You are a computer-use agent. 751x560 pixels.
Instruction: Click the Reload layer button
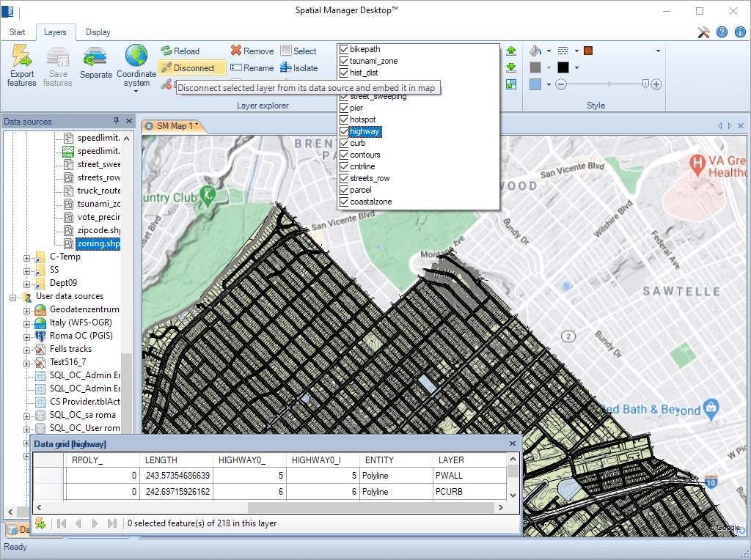(180, 51)
